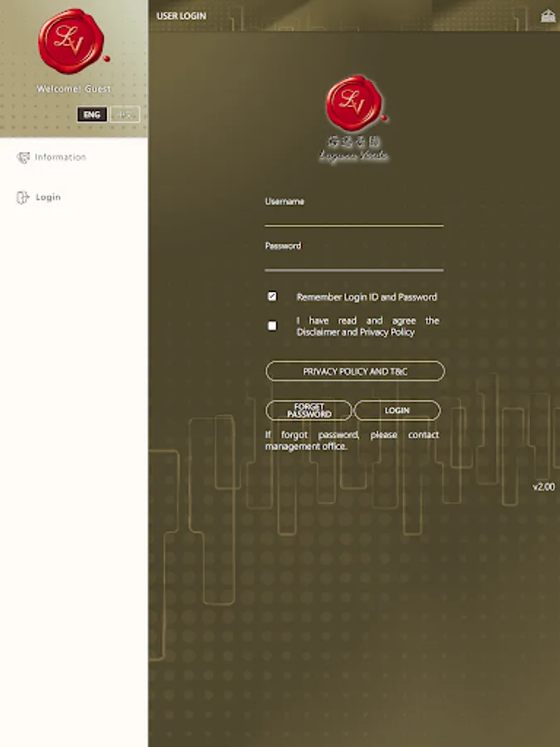Focus the Password input field
The width and height of the screenshot is (560, 747).
point(353,261)
